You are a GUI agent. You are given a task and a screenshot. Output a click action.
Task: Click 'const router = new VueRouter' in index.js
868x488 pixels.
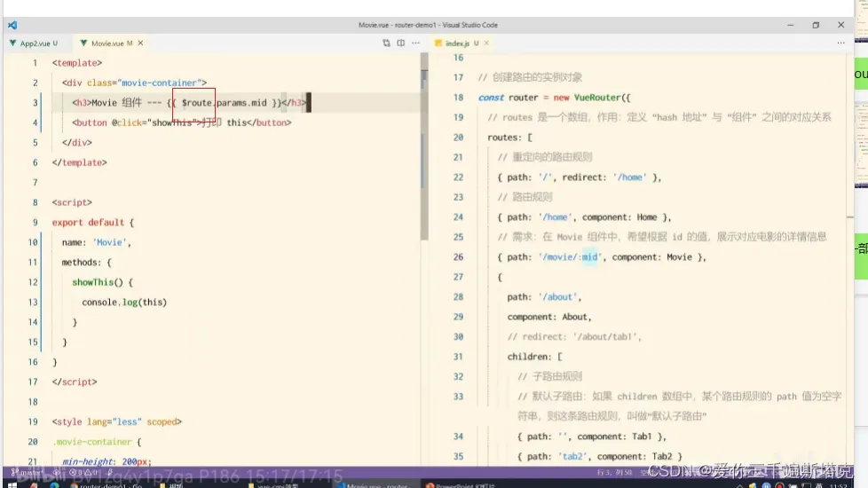[x=554, y=98]
